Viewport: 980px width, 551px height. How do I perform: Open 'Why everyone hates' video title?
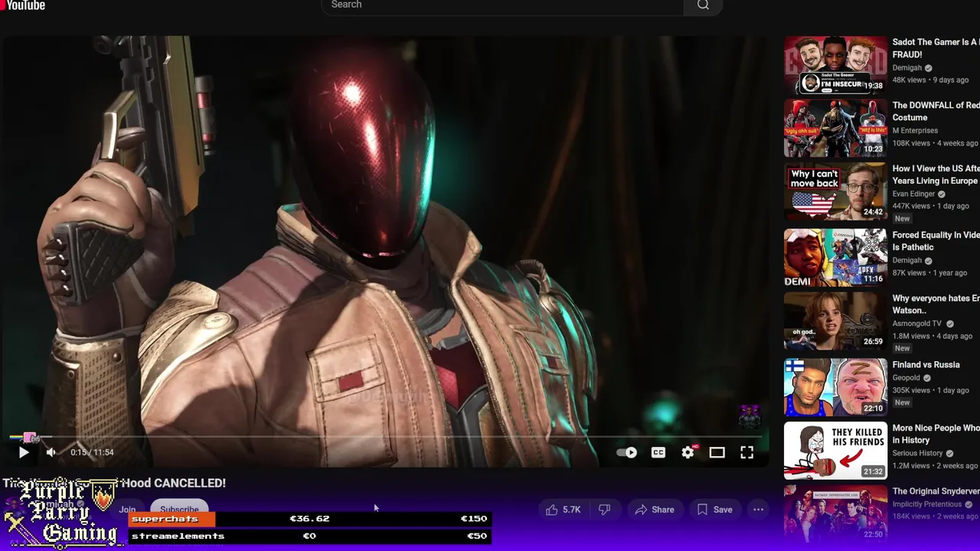[936, 305]
